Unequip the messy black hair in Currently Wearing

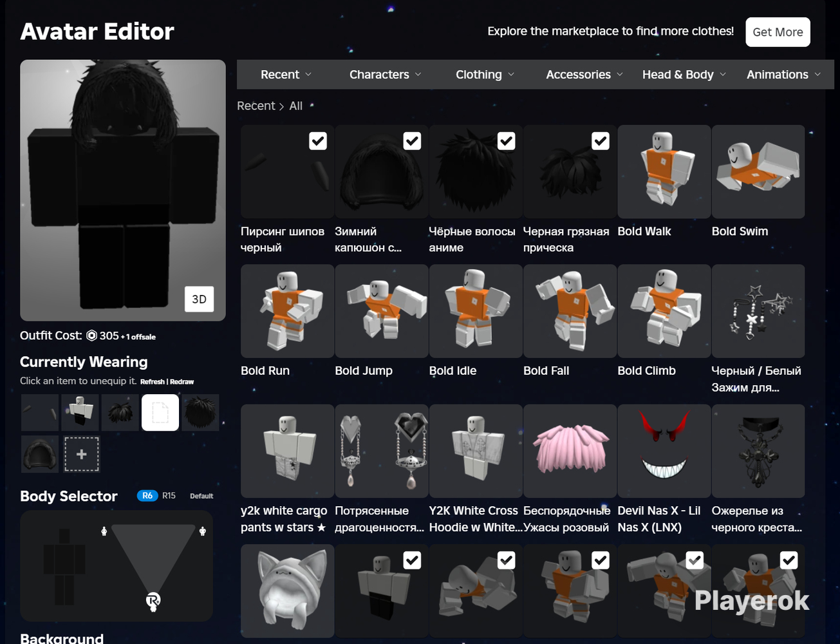120,412
